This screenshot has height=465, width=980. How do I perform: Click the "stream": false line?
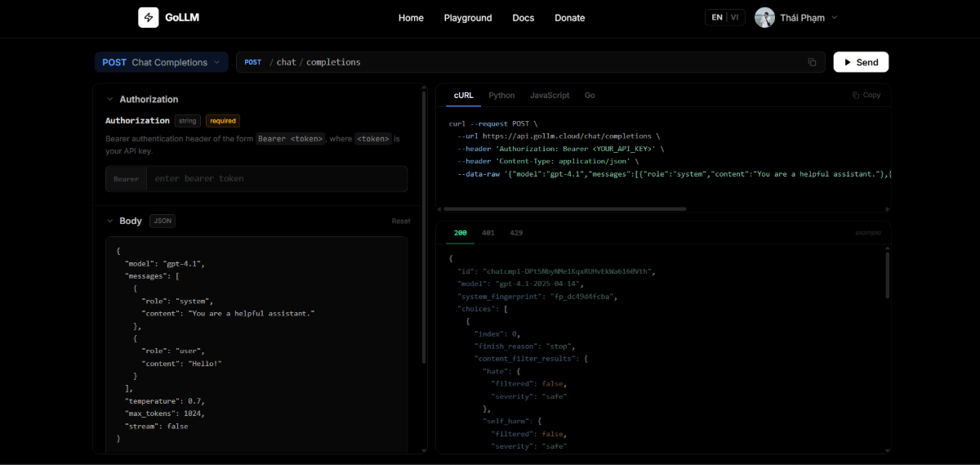(x=156, y=426)
